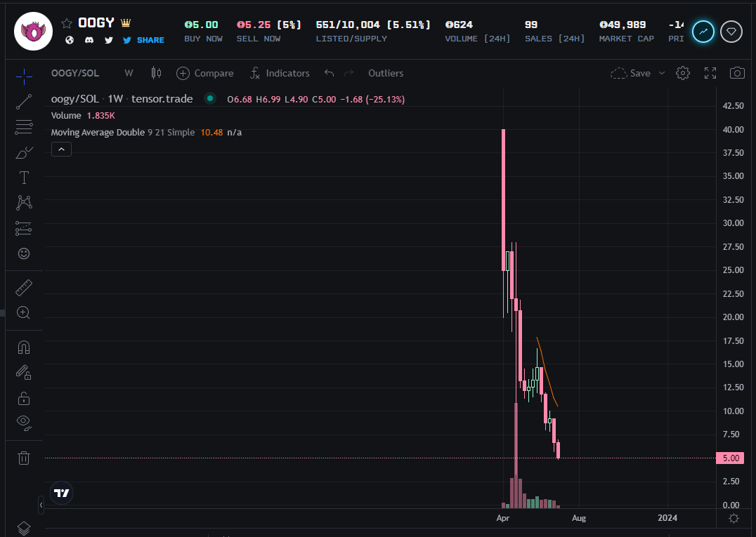Screen dimensions: 756x537
Task: Click the oogy/SOL 1W legend title
Action: (x=122, y=99)
